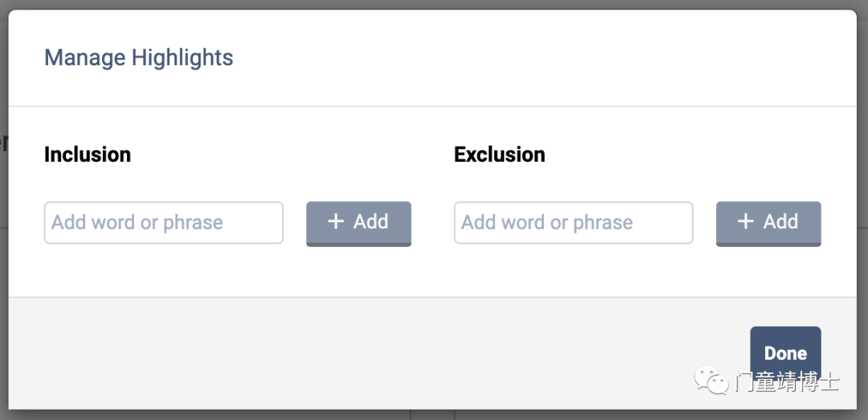Click the Inclusion section heading
This screenshot has height=420, width=868.
pos(88,154)
